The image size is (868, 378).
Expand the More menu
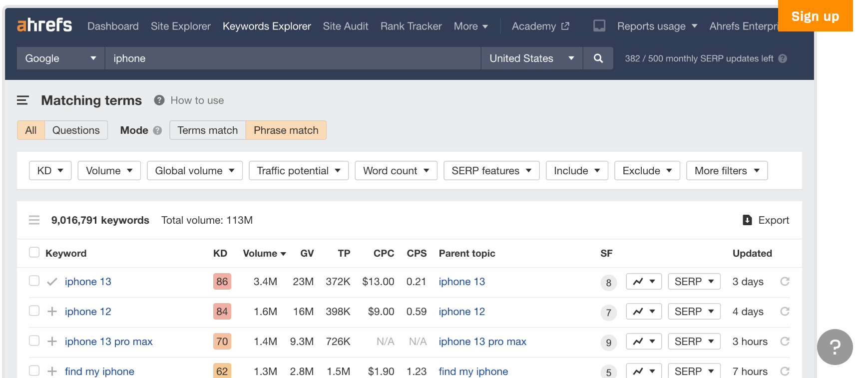[471, 26]
